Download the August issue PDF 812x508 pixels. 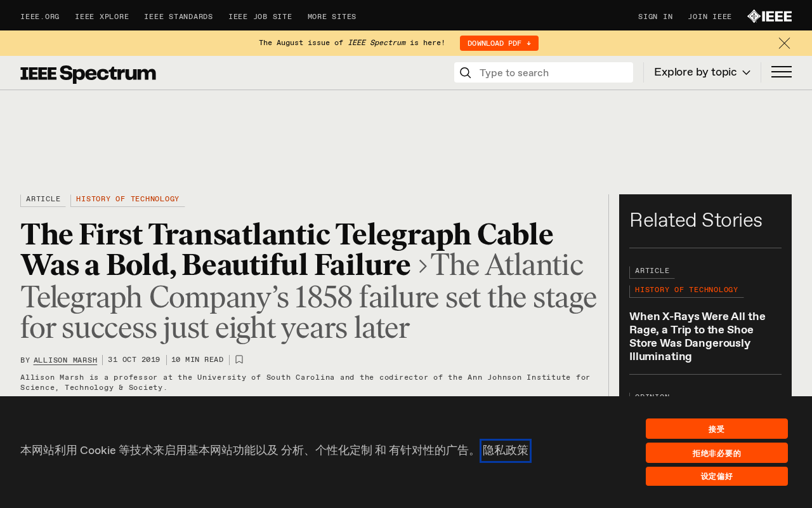coord(499,43)
